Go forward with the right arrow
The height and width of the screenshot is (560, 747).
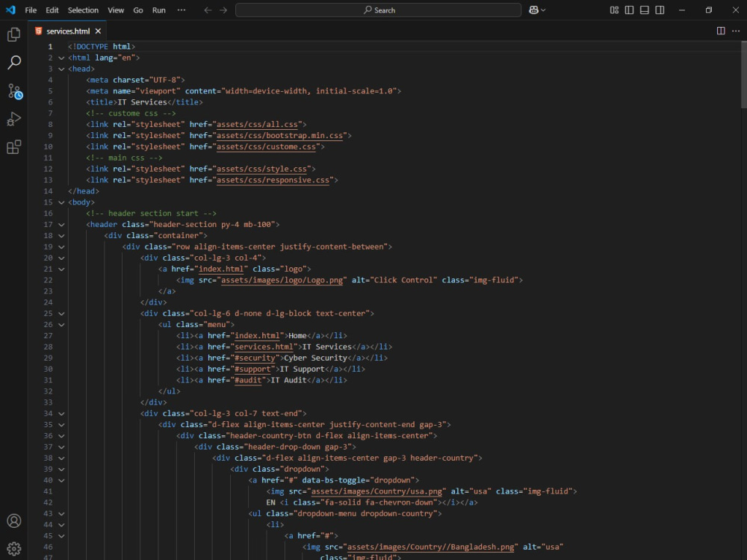(x=223, y=10)
